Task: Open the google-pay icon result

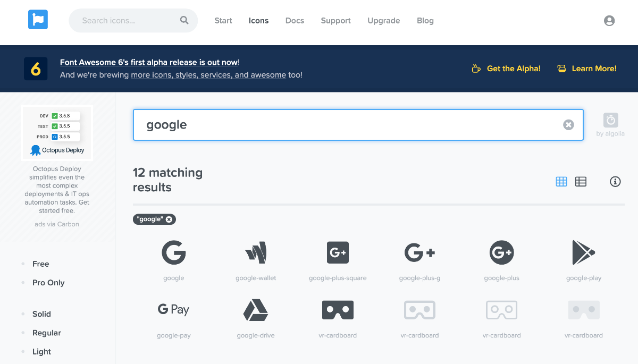Action: coord(174,310)
